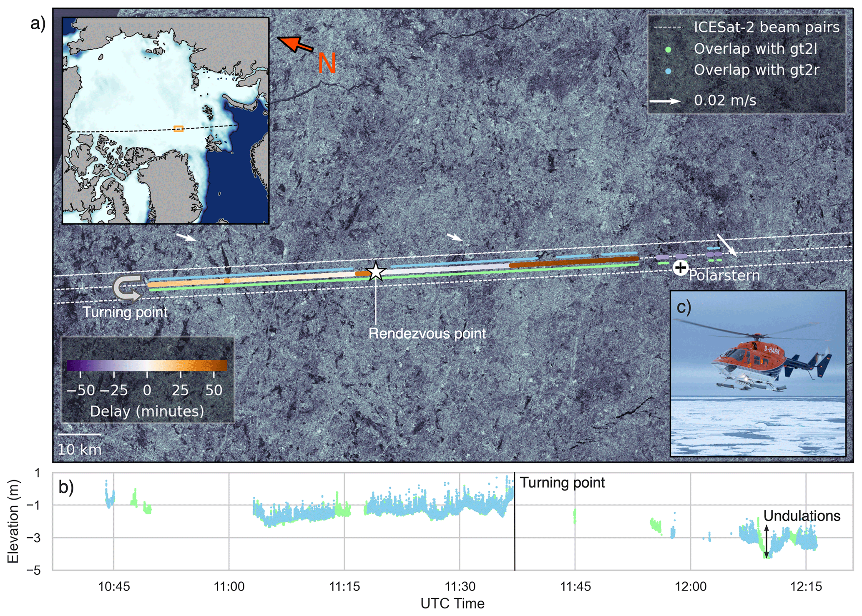Click the gray U-turn arrow icon

click(126, 288)
